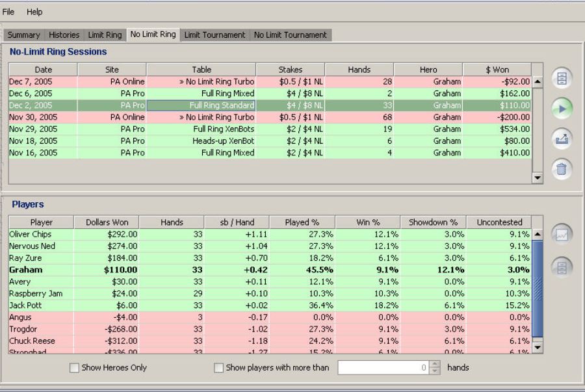Open the File menu

pos(8,12)
